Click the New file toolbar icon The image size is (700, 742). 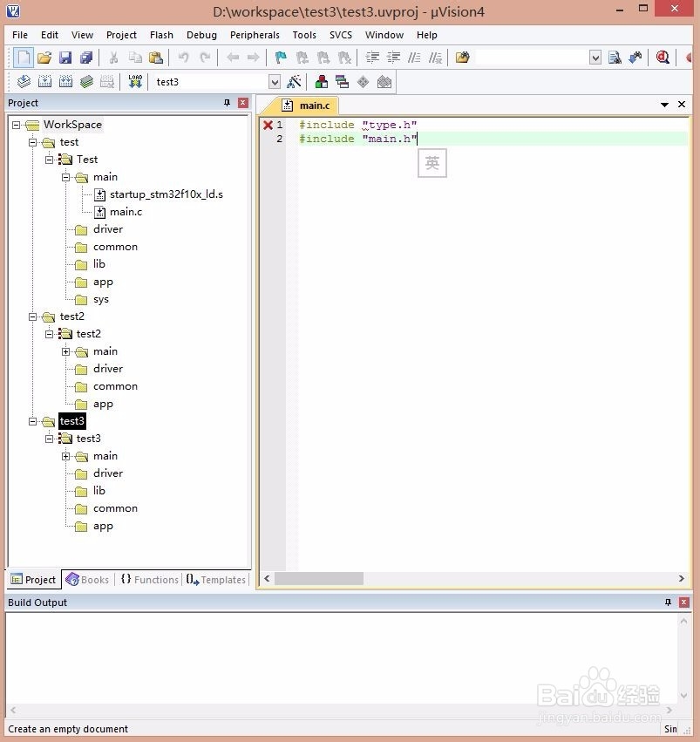coord(24,58)
